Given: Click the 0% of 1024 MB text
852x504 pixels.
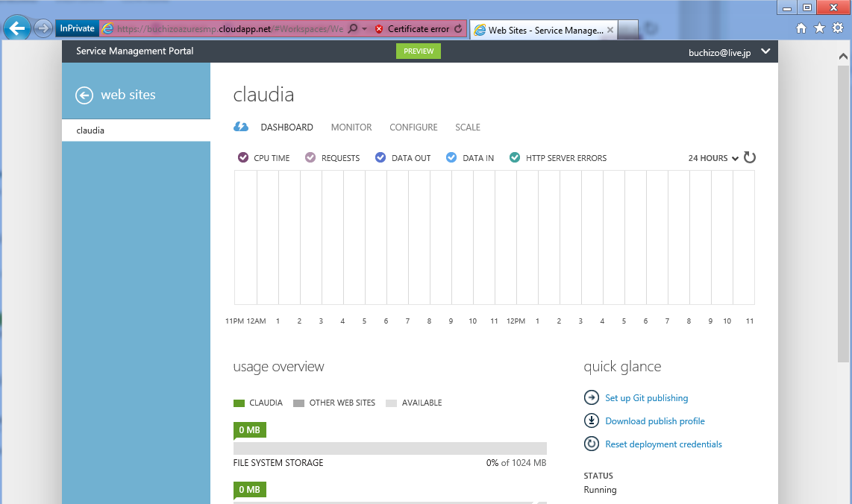Looking at the screenshot, I should coord(516,463).
